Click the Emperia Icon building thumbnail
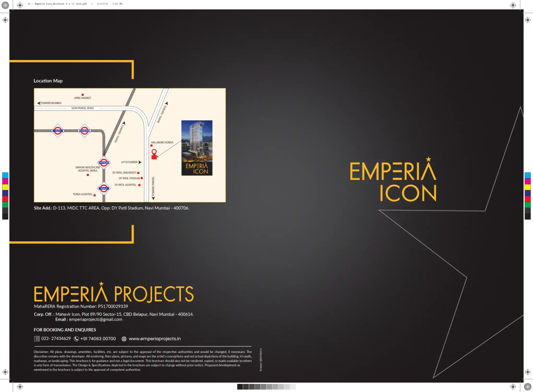The width and height of the screenshot is (533, 392). pos(197,148)
